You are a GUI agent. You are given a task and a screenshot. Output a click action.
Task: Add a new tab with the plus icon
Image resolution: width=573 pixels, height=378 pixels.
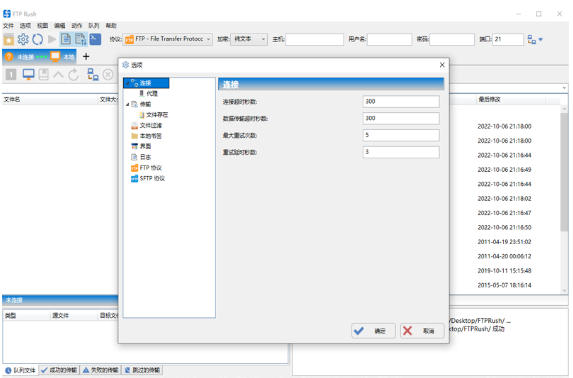86,56
